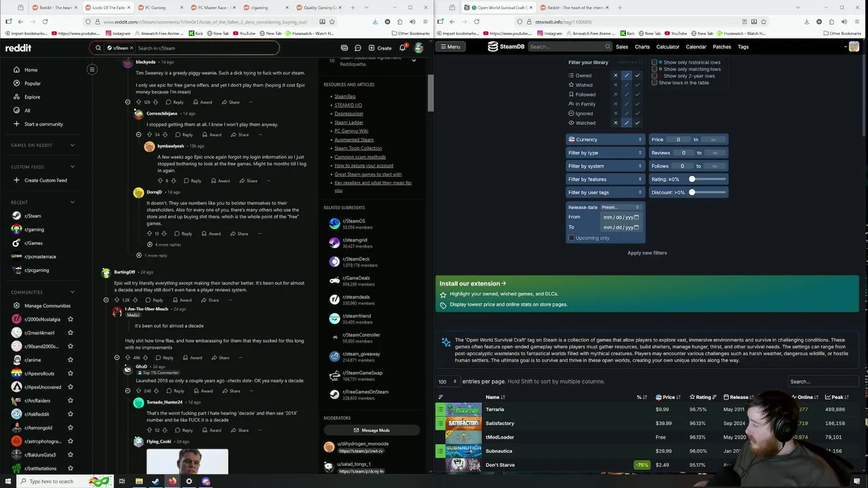Viewport: 868px width, 488px height.
Task: Exclude Watched games with X button
Action: click(616, 123)
